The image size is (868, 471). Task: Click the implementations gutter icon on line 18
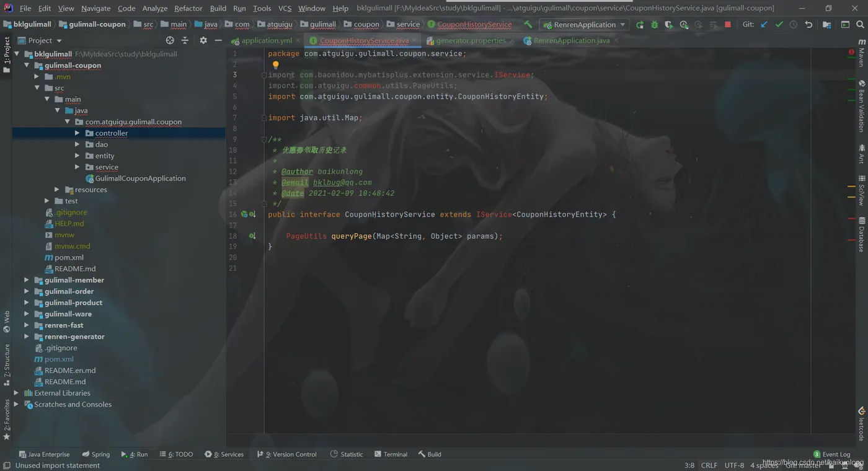(x=252, y=236)
